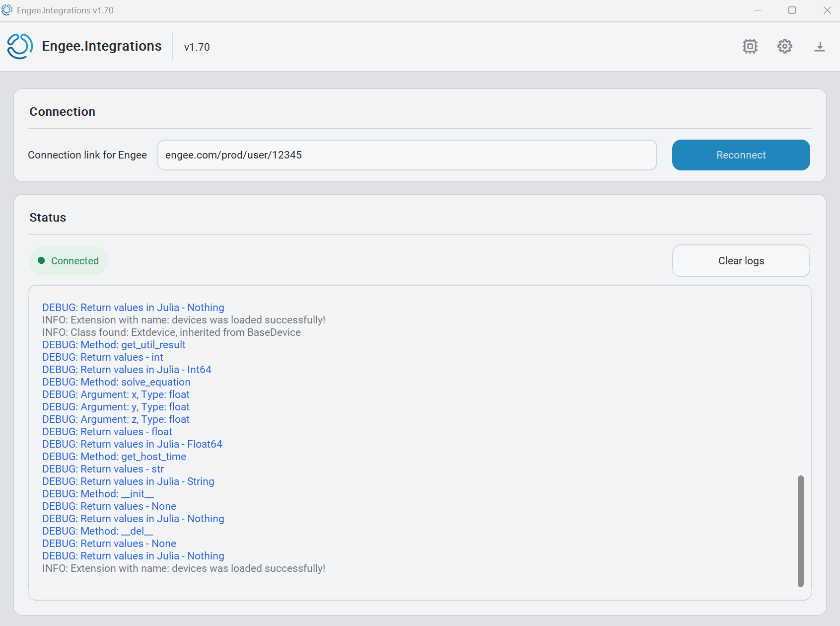Focus the connection link input field
The height and width of the screenshot is (626, 840).
click(x=407, y=155)
